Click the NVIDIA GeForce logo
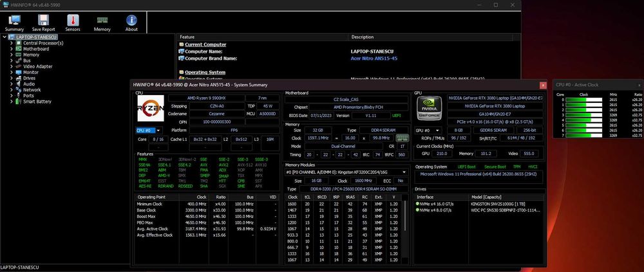 point(429,108)
